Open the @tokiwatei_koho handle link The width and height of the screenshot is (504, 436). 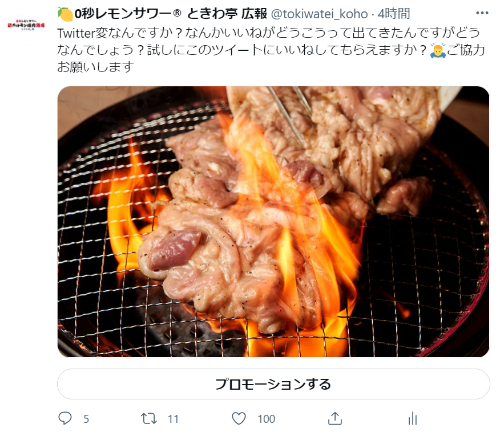point(319,14)
